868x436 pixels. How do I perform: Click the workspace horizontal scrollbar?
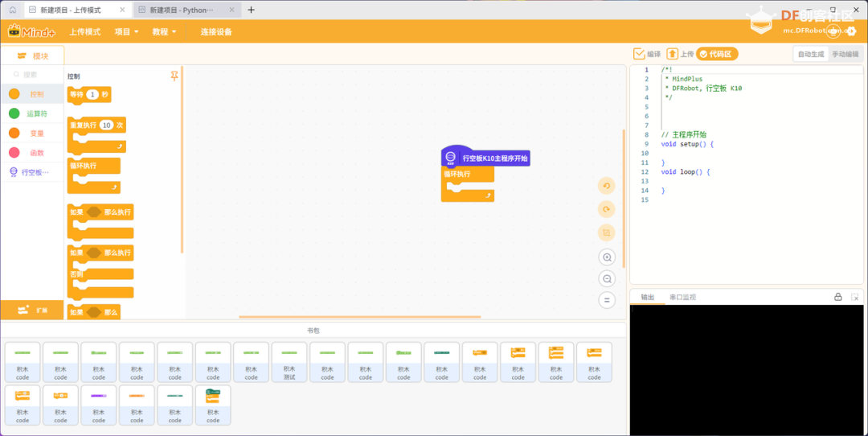pyautogui.click(x=360, y=317)
